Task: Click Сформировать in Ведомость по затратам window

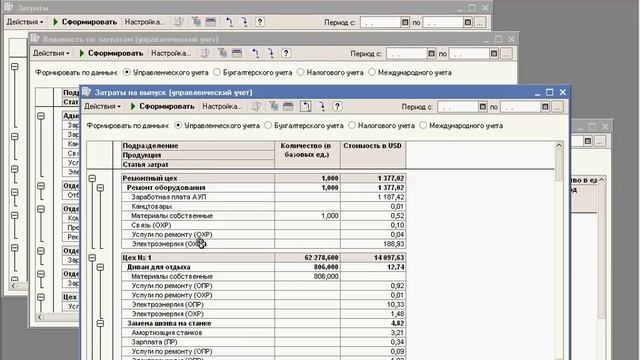Action: click(111, 53)
